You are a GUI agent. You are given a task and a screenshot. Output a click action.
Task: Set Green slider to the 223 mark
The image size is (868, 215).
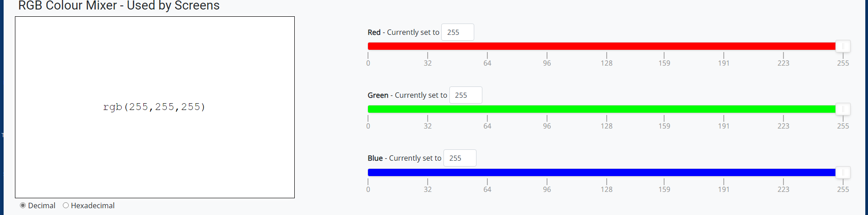783,109
